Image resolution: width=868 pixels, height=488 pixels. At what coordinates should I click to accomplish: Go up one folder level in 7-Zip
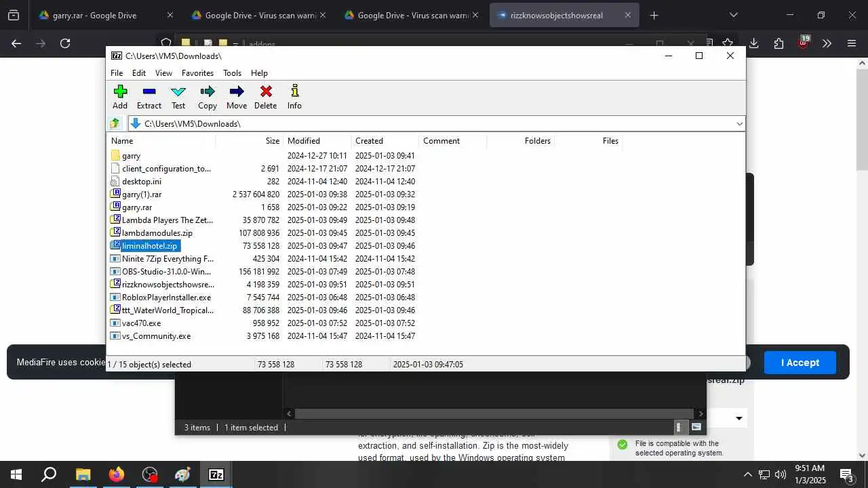pyautogui.click(x=115, y=123)
